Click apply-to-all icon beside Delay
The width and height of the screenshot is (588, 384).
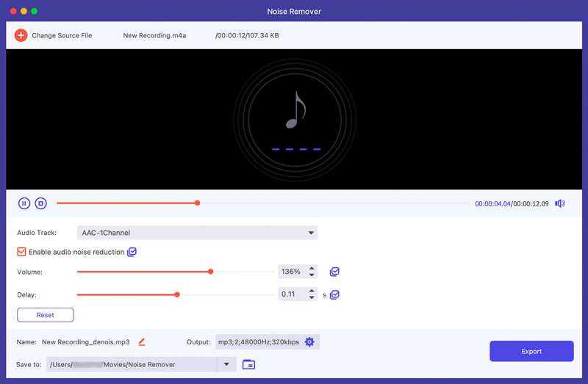[334, 294]
